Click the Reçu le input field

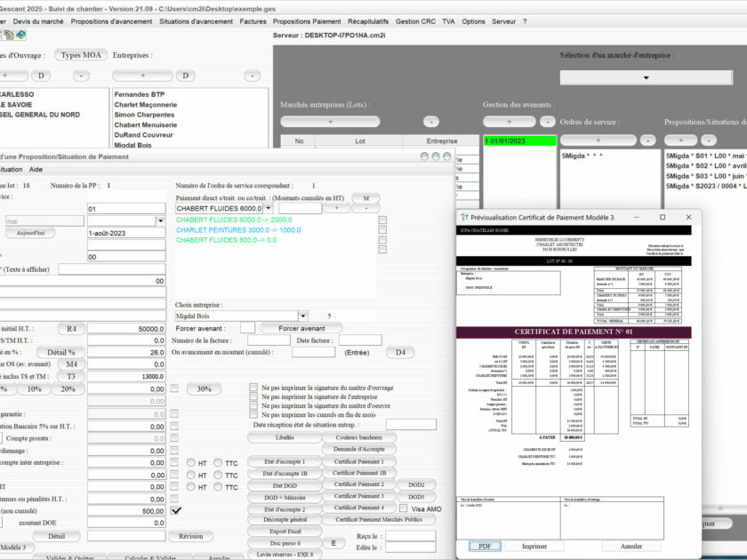(x=410, y=536)
